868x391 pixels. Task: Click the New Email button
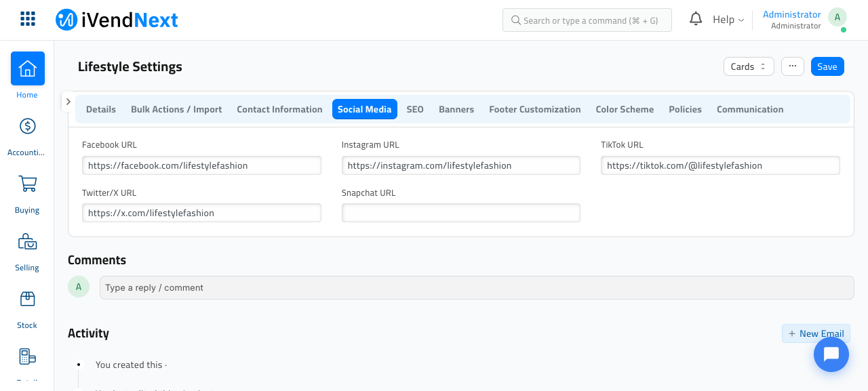click(x=816, y=333)
